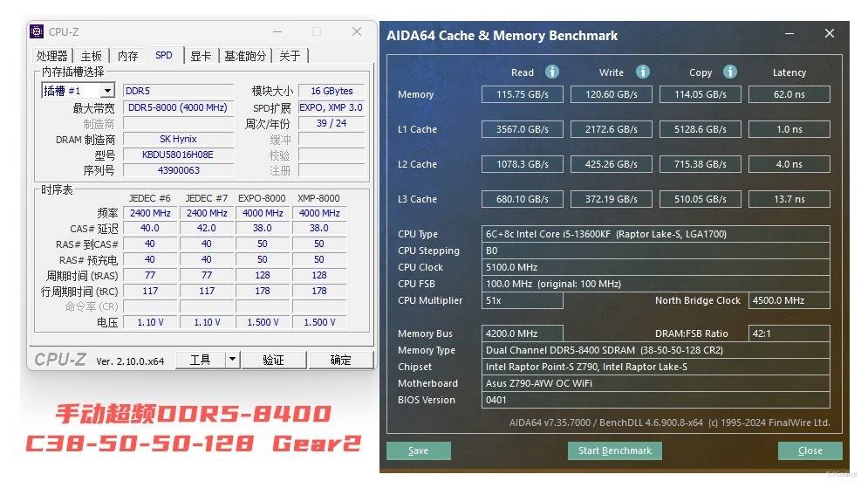Click the Memory Copy value 114.05 GB/s
This screenshot has width=868, height=488.
(701, 94)
